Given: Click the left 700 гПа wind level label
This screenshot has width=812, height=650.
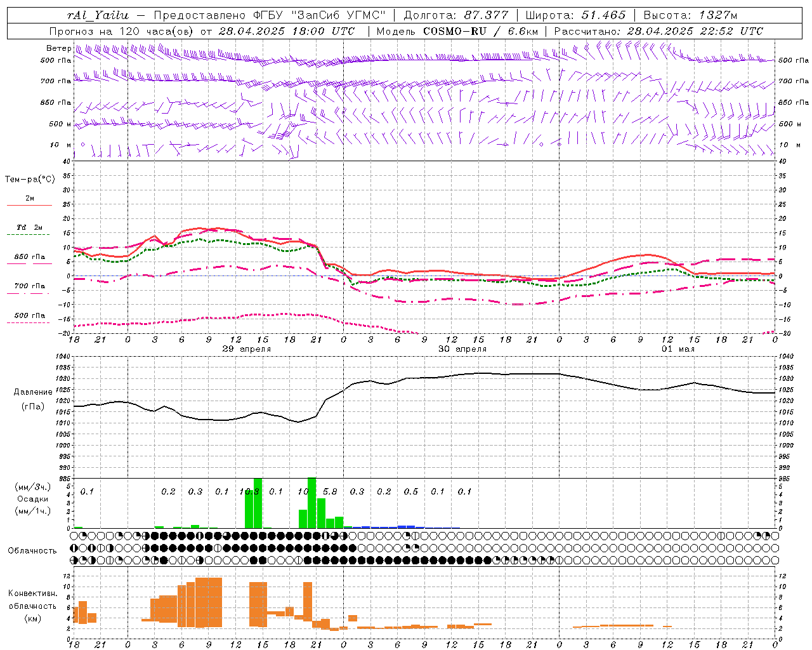Looking at the screenshot, I should (x=56, y=81).
